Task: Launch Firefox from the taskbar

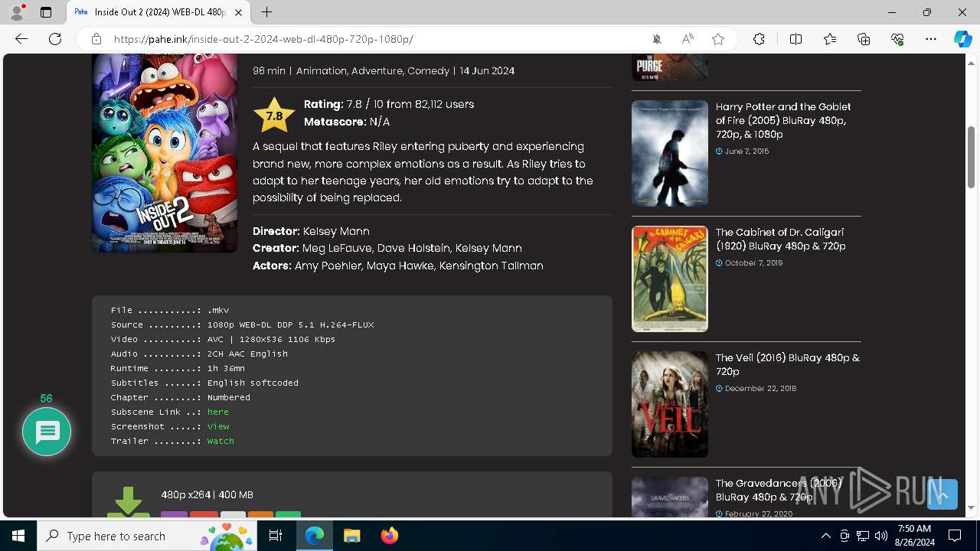Action: point(389,536)
